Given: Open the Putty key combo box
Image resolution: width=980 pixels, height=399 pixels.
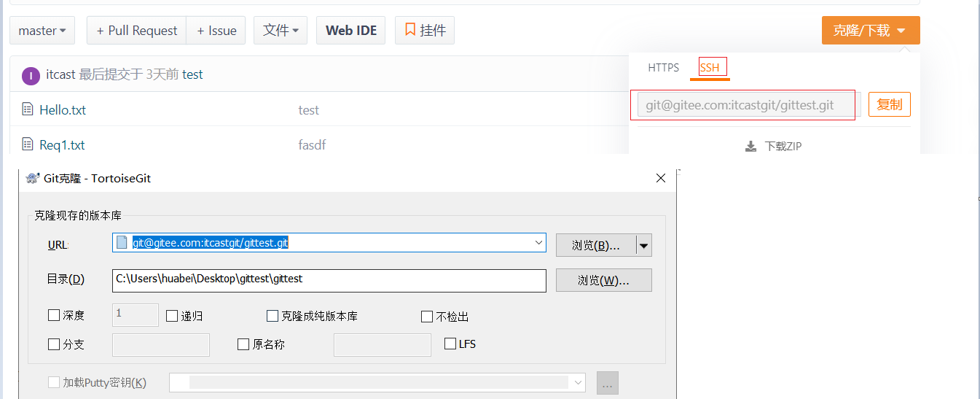Looking at the screenshot, I should [377, 382].
